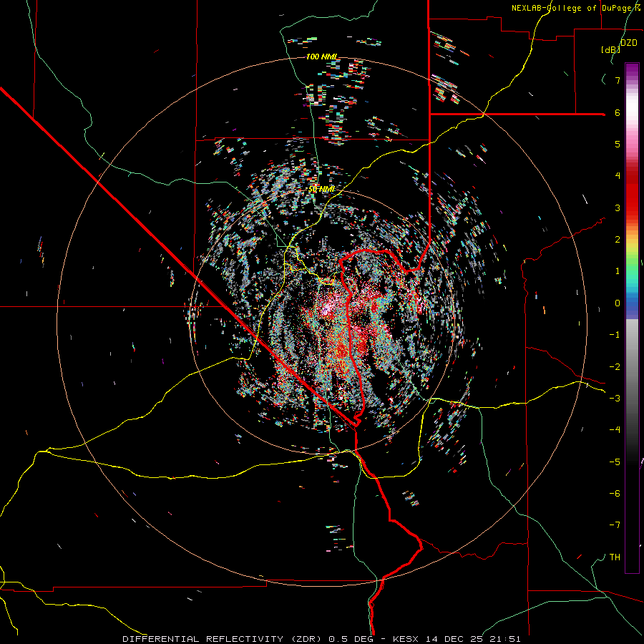Click the "0" value on the color scale
The width and height of the screenshot is (644, 644).
click(x=618, y=303)
